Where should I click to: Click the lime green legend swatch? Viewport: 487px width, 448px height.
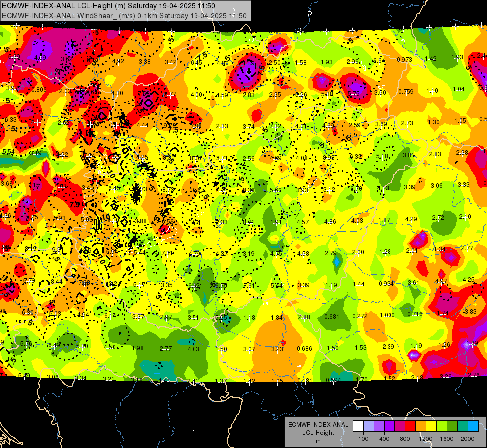(x=442, y=426)
